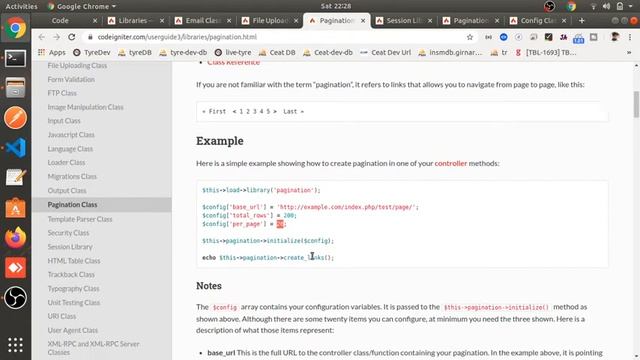640x360 pixels.
Task: Open the TBL-1693 bookmark
Action: (x=546, y=53)
